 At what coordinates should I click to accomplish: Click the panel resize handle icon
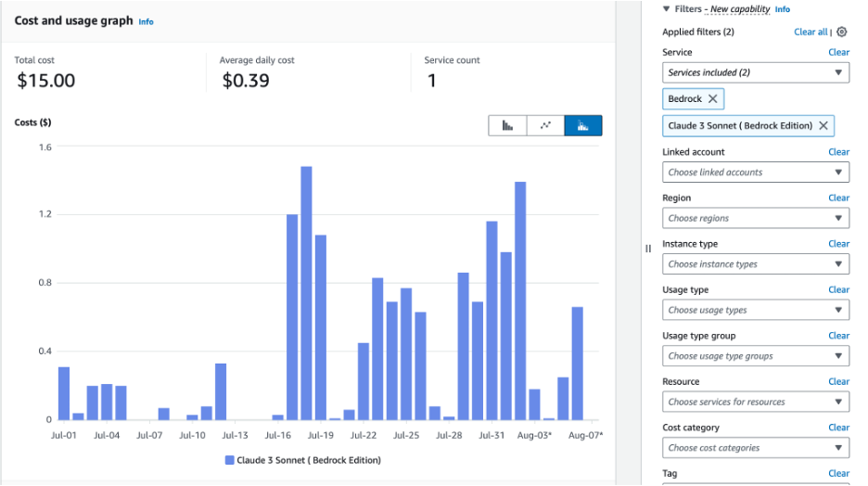(647, 249)
